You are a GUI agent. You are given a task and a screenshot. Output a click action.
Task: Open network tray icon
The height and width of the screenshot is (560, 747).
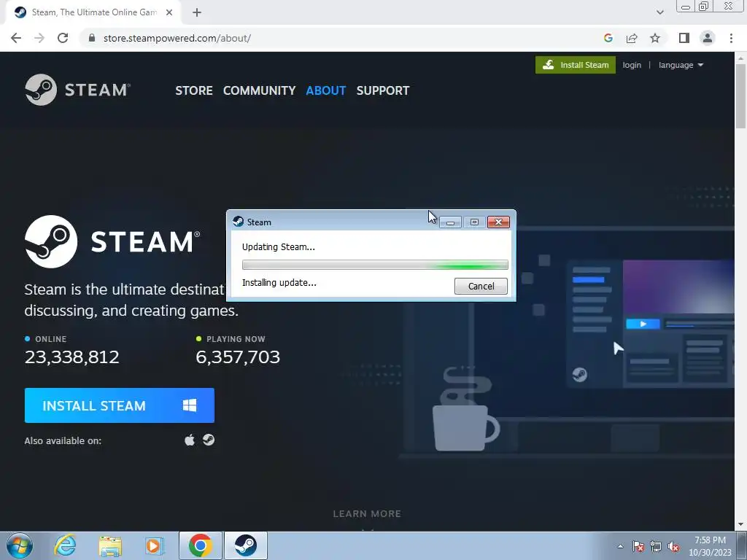[x=656, y=546]
